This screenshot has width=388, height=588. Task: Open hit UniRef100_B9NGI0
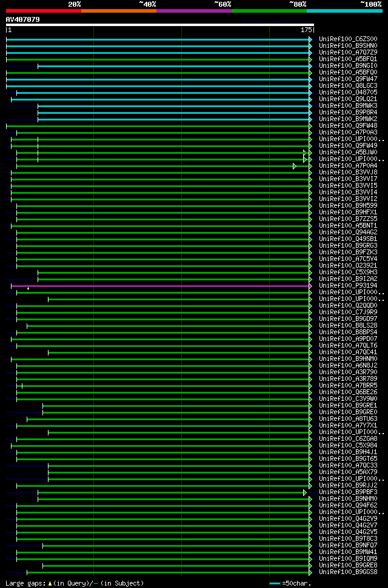(x=348, y=65)
